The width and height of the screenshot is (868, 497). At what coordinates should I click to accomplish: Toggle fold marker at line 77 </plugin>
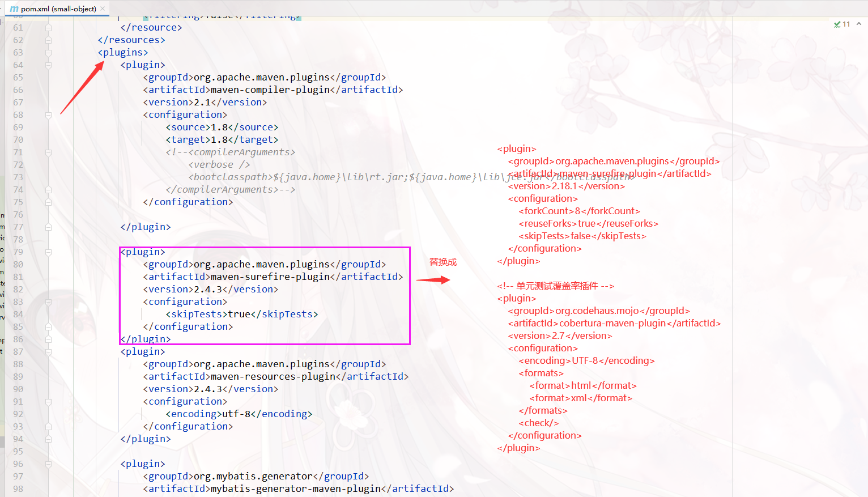pos(48,227)
